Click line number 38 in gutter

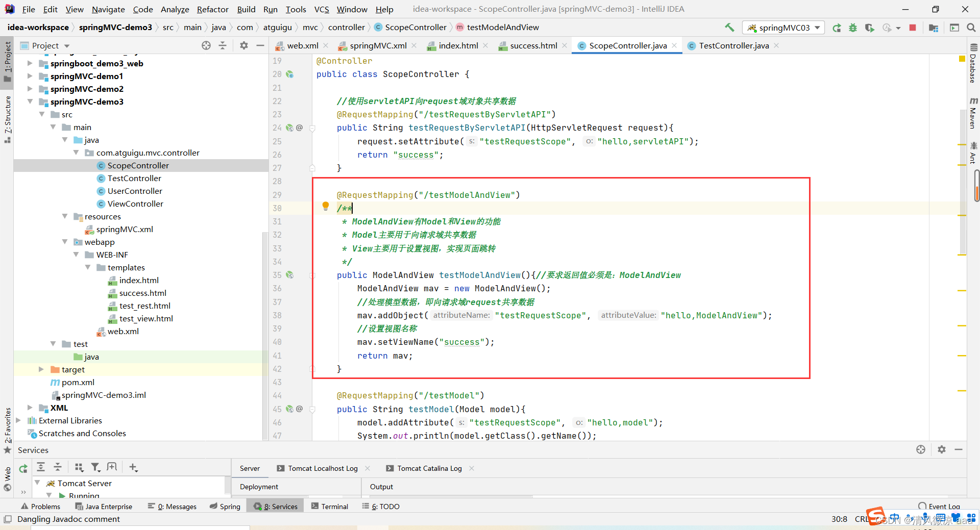pyautogui.click(x=277, y=315)
